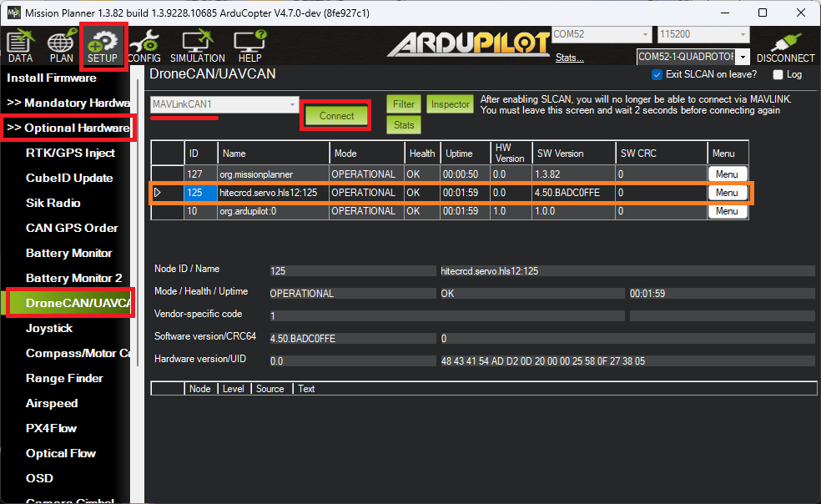Select Battery Monitor in the sidebar
The image size is (821, 504).
[x=68, y=253]
